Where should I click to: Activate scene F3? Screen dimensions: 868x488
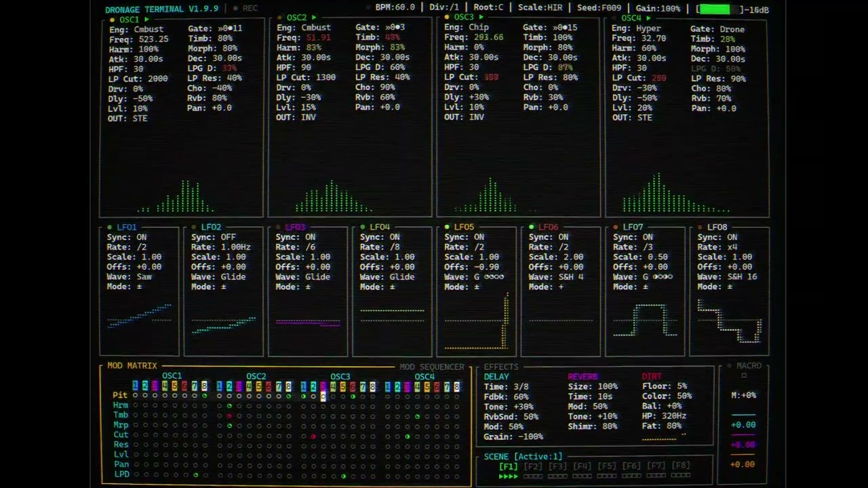click(x=557, y=466)
